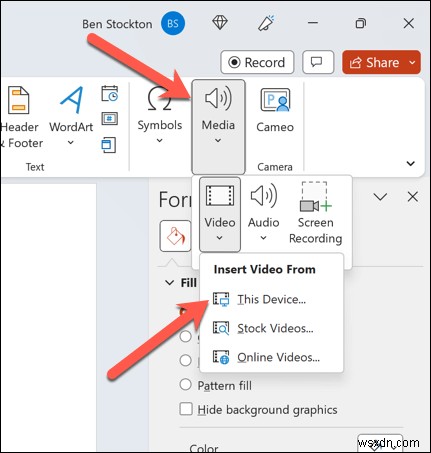Choose Online Videos option
The height and width of the screenshot is (453, 431).
click(x=271, y=357)
